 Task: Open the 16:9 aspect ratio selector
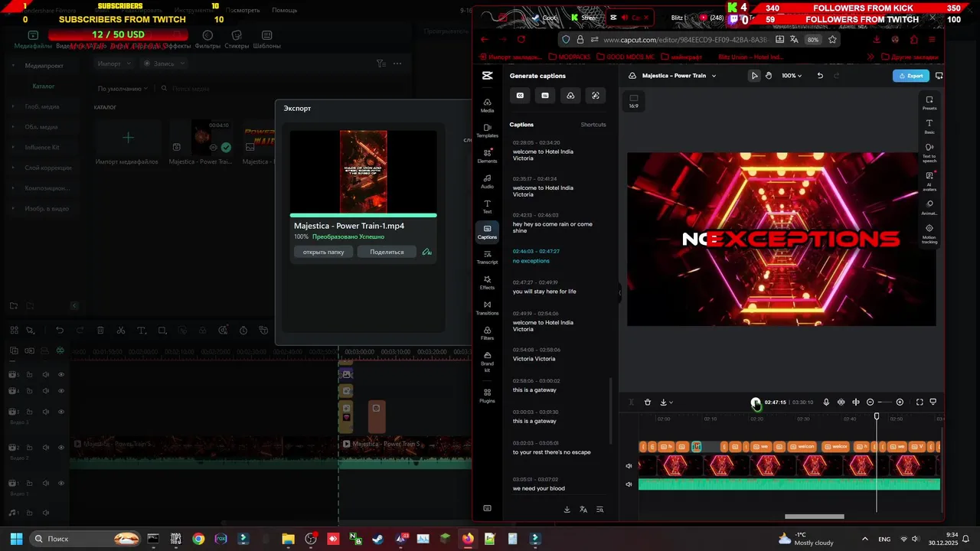click(633, 101)
